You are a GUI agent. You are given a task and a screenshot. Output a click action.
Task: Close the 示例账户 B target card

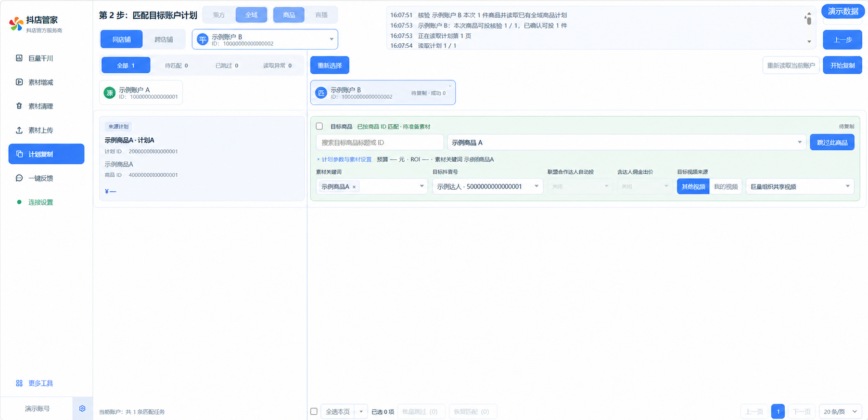[x=450, y=86]
